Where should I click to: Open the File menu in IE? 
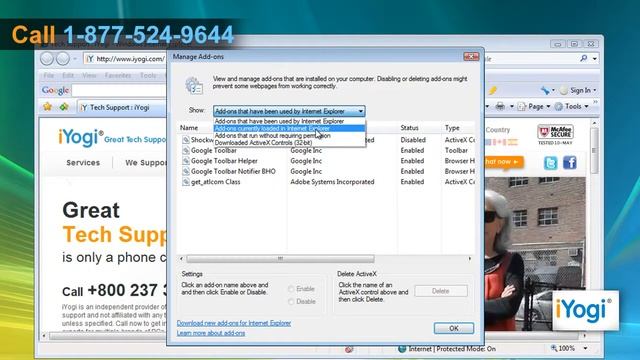pos(49,75)
